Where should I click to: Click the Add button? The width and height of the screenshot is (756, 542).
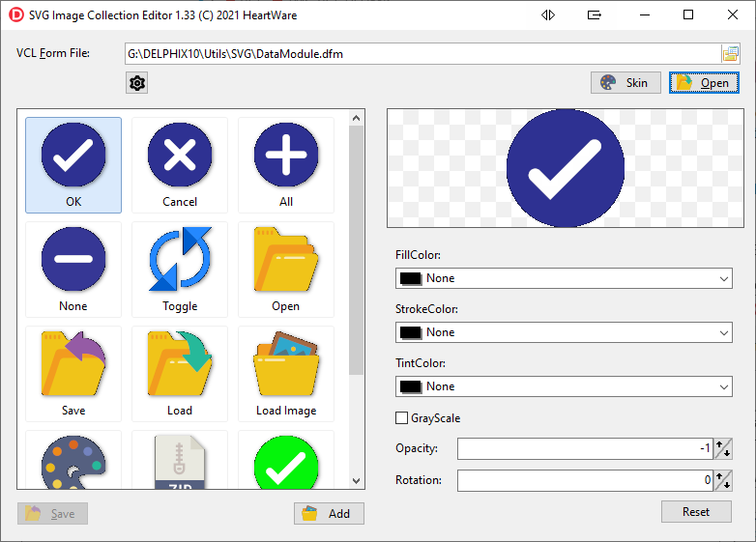click(x=329, y=513)
